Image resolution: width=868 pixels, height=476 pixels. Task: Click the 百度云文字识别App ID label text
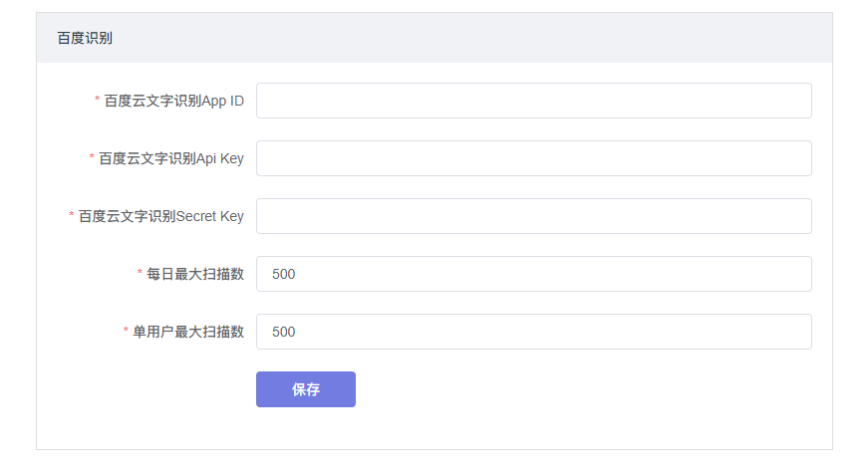click(173, 101)
